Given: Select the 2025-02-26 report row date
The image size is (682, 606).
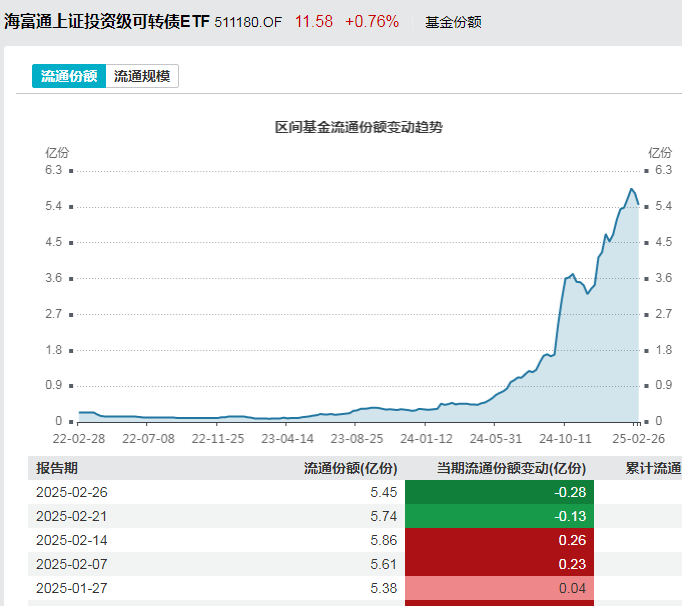Looking at the screenshot, I should 72,492.
